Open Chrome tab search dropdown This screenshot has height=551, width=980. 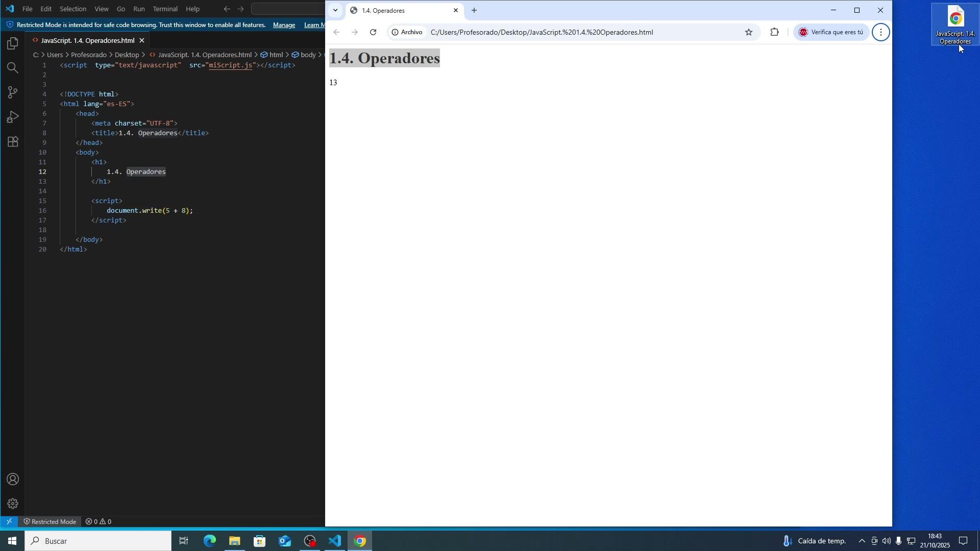335,10
